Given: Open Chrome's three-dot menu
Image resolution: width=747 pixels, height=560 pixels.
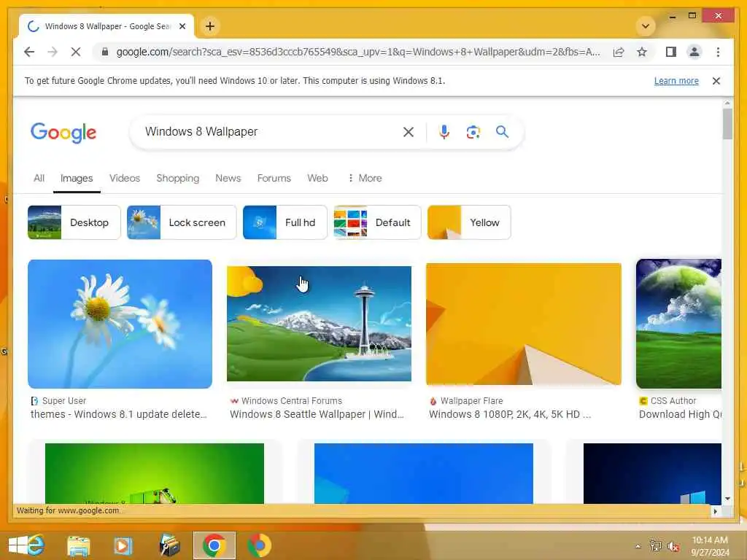Looking at the screenshot, I should 718,52.
